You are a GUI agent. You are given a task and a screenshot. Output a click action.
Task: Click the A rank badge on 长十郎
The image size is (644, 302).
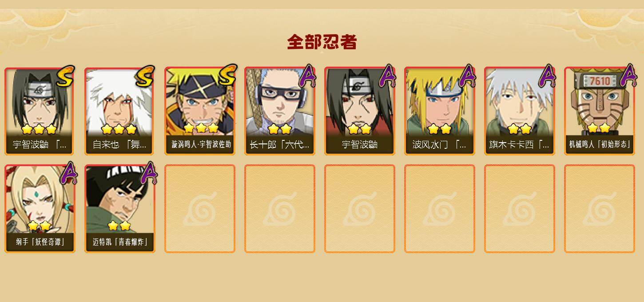point(307,76)
